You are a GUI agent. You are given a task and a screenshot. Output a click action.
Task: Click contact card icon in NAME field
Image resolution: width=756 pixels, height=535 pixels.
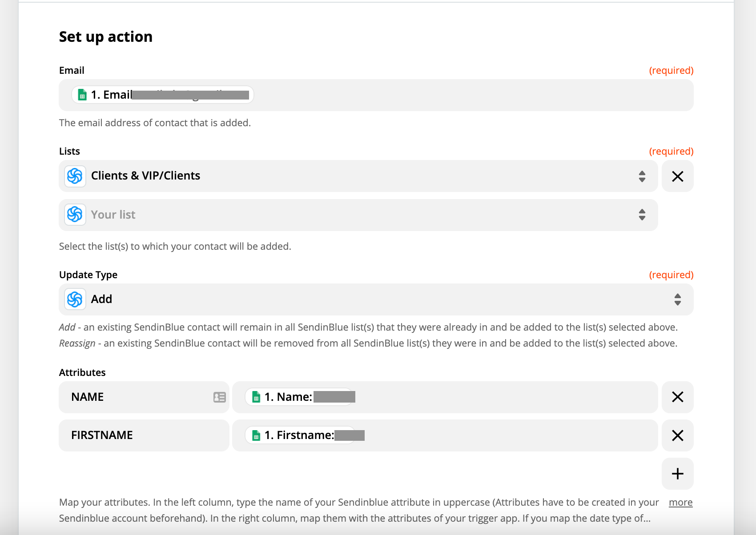pyautogui.click(x=220, y=397)
